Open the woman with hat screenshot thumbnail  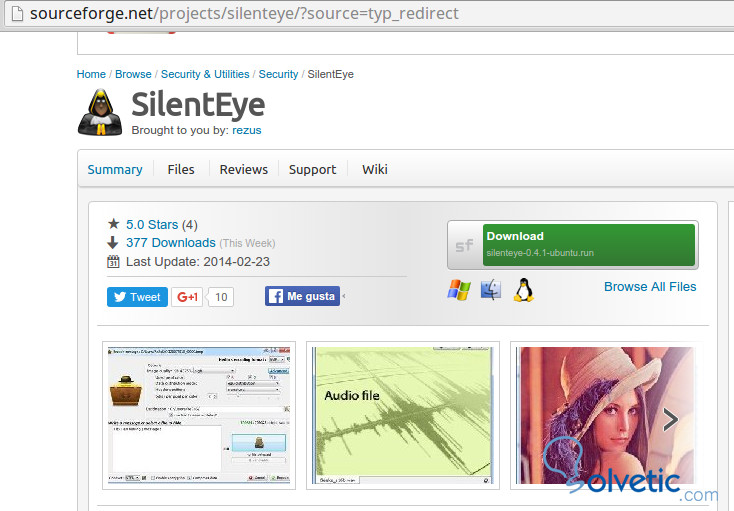tap(607, 416)
